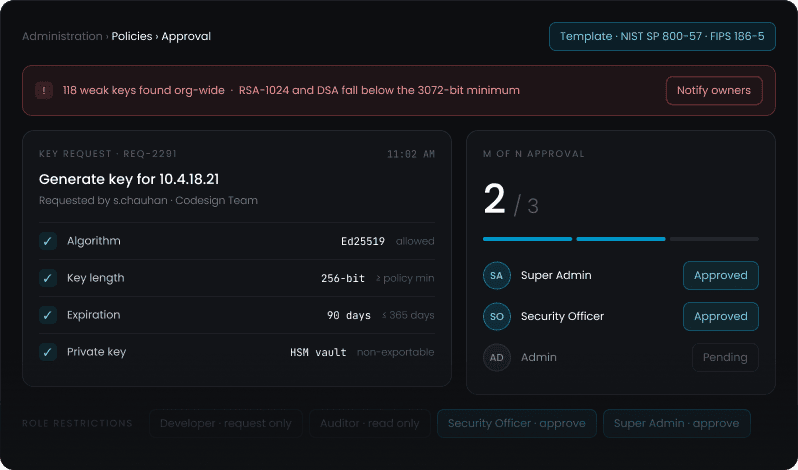Click Approved button for Super Admin
This screenshot has width=798, height=470.
[721, 275]
